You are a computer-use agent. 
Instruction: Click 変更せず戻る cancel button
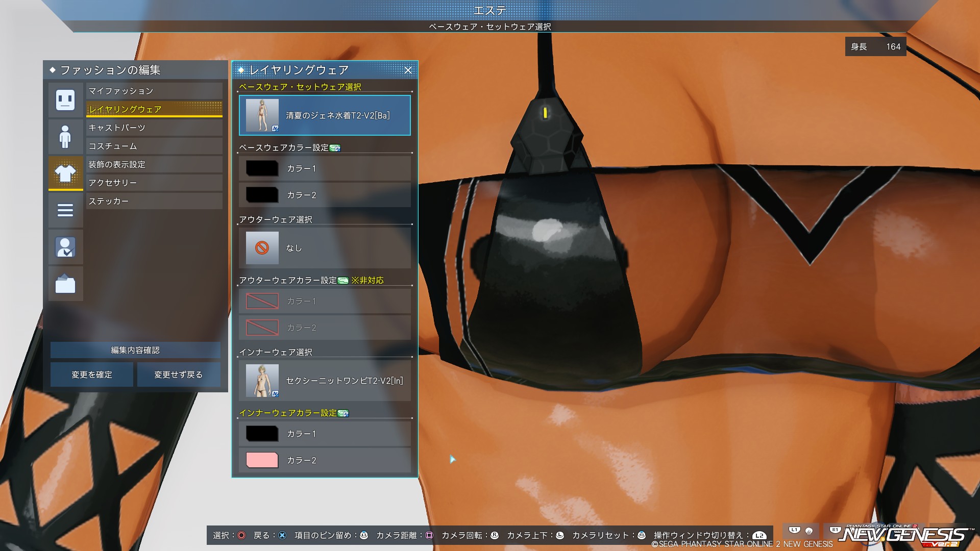pyautogui.click(x=179, y=374)
